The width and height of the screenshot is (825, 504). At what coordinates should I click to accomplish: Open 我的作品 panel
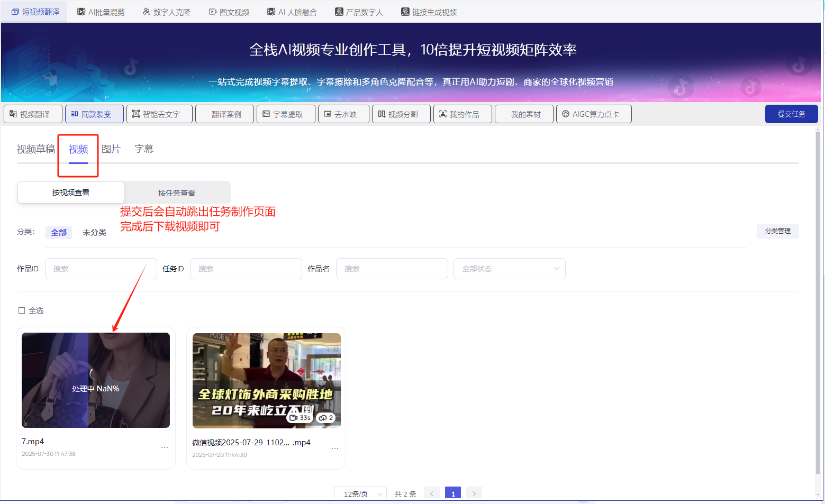point(462,114)
